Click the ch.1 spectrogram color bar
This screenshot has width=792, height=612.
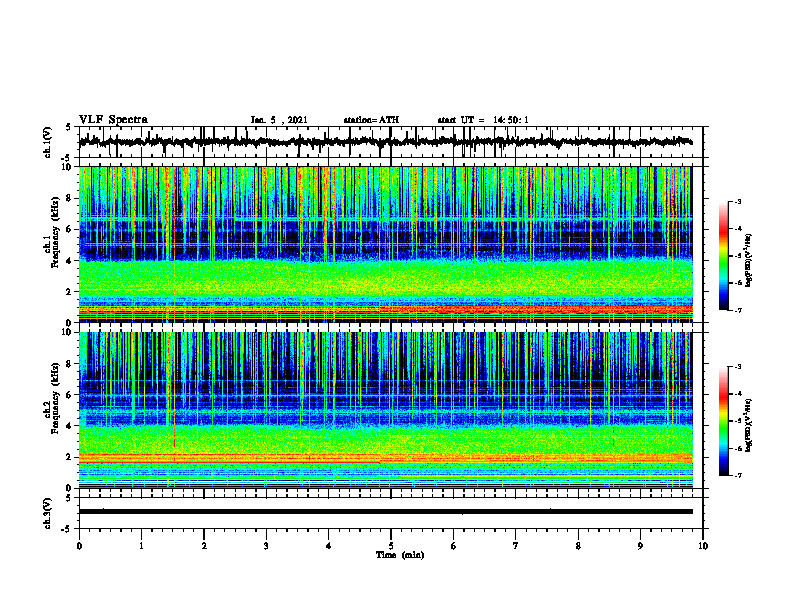point(723,256)
